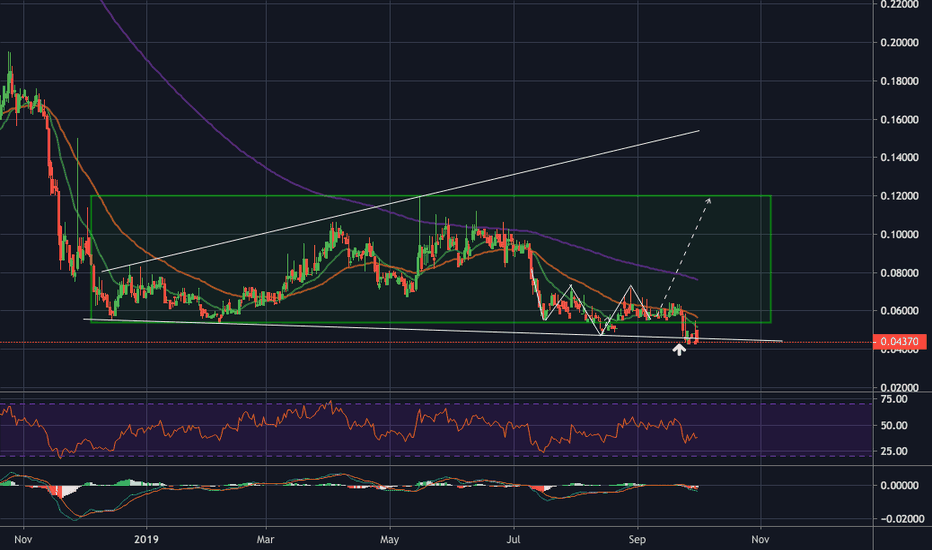This screenshot has height=550, width=932.
Task: Click the 0.16000 price axis label
Action: [899, 120]
